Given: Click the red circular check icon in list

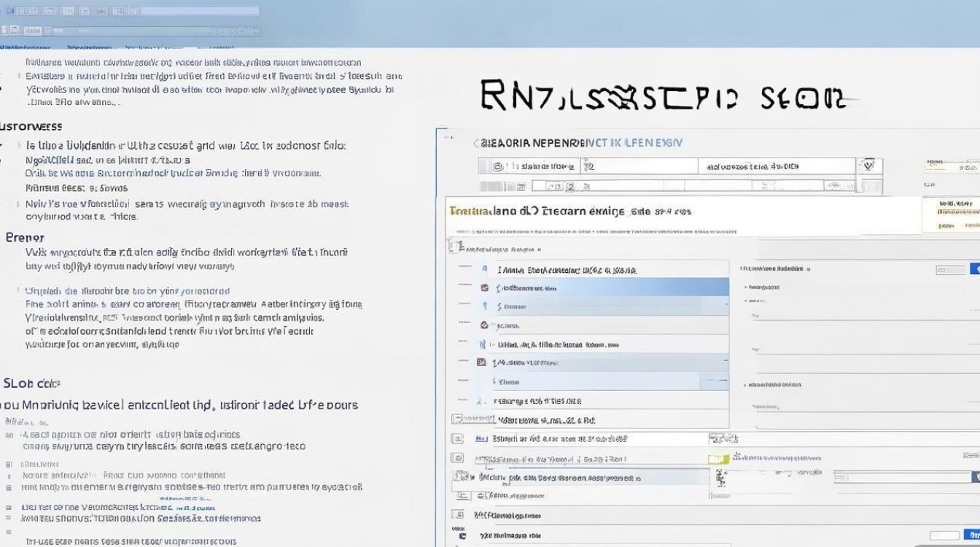Looking at the screenshot, I should pos(484,325).
